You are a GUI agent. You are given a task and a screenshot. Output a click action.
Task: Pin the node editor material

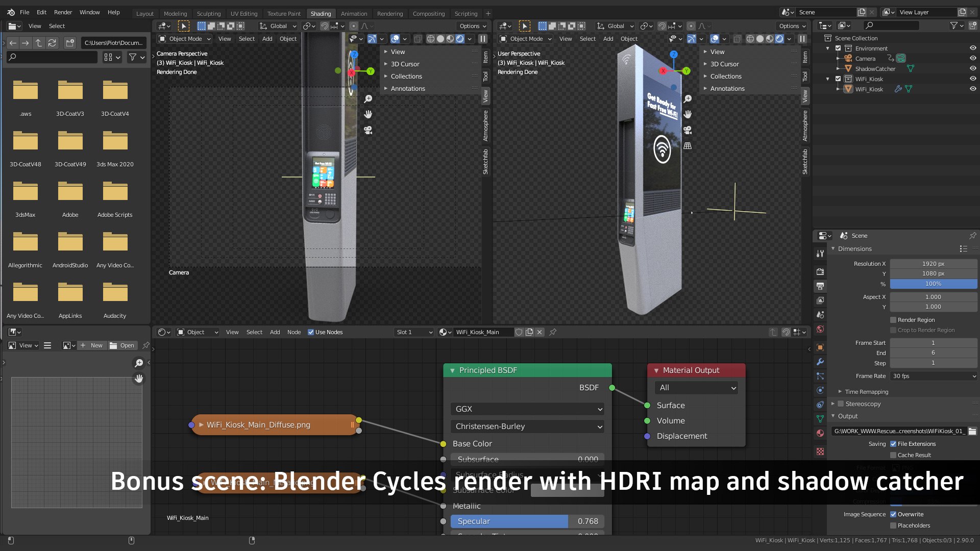[x=553, y=332]
